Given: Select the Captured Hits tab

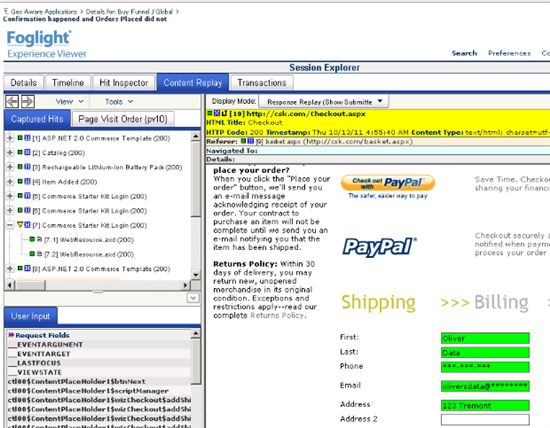Looking at the screenshot, I should coord(37,119).
